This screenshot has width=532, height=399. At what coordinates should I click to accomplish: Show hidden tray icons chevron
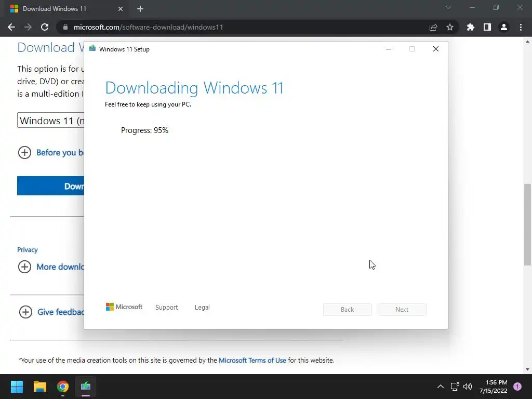440,387
